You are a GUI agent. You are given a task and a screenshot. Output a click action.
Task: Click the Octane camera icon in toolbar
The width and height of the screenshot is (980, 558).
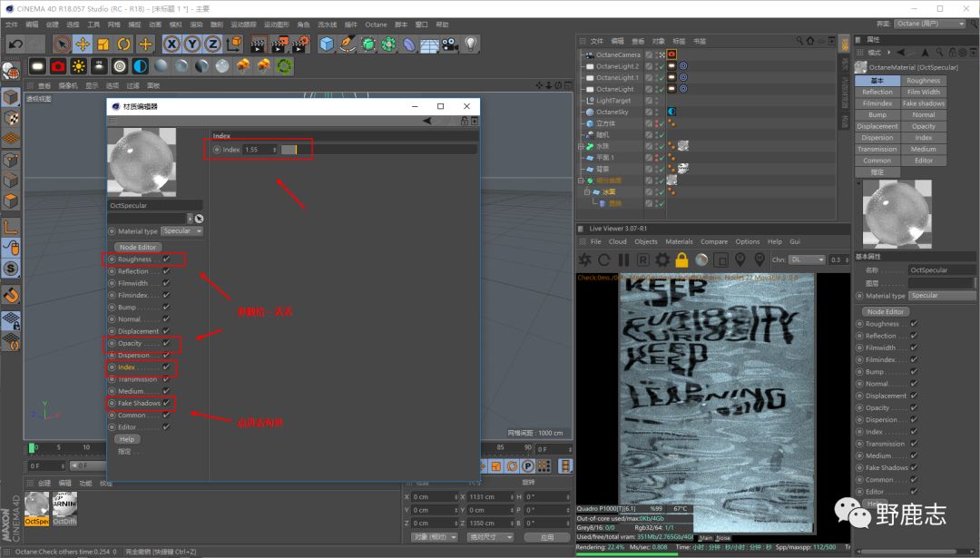click(x=58, y=66)
